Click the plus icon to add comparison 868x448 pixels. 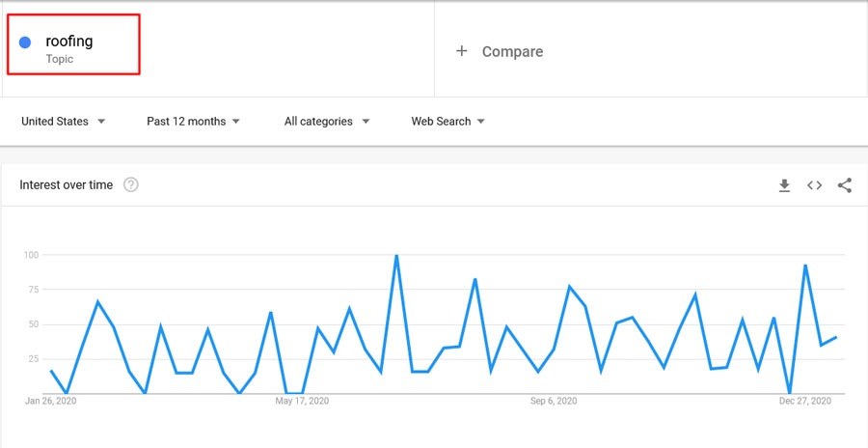click(x=462, y=51)
